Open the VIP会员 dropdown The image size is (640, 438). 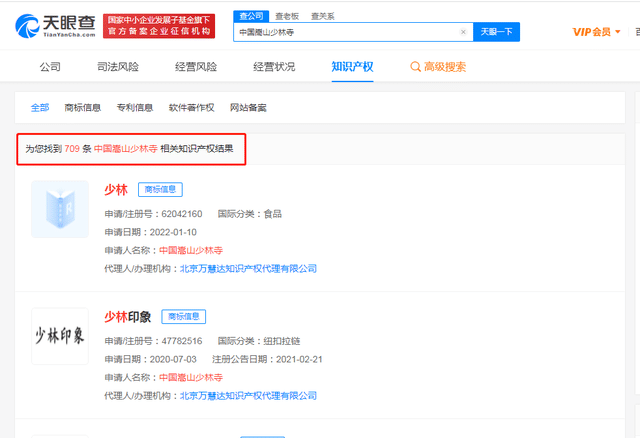coord(596,32)
